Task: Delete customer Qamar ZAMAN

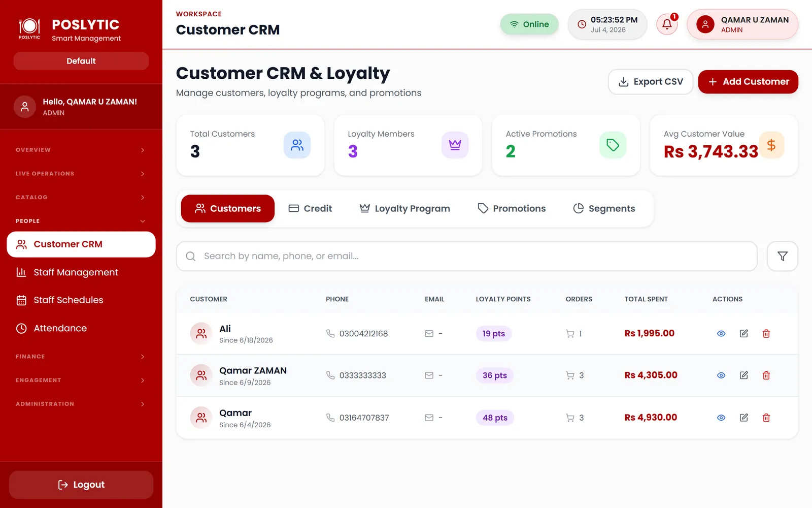Action: [766, 375]
